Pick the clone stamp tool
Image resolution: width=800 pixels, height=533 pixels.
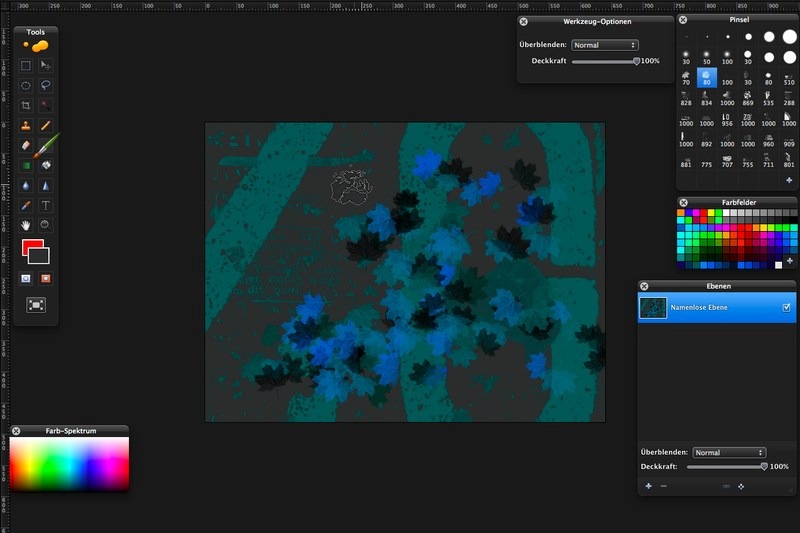pyautogui.click(x=26, y=125)
